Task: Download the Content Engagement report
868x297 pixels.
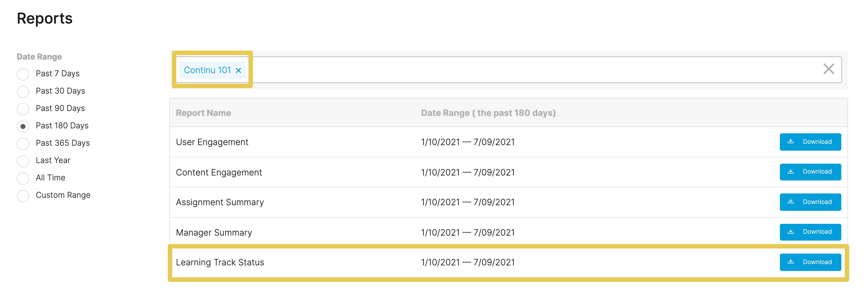Action: (x=810, y=172)
